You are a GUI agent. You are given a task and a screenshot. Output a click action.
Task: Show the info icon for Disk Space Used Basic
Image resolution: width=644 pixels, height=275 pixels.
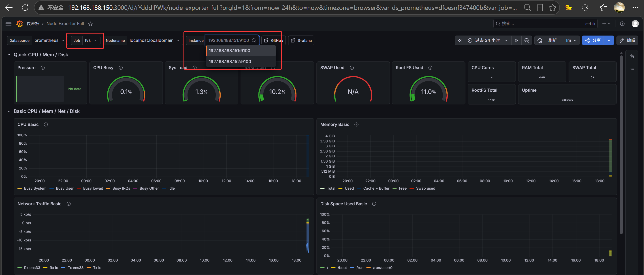point(374,204)
